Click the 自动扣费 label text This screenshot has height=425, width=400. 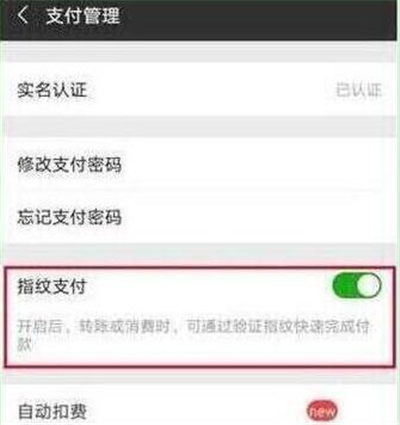(x=52, y=411)
